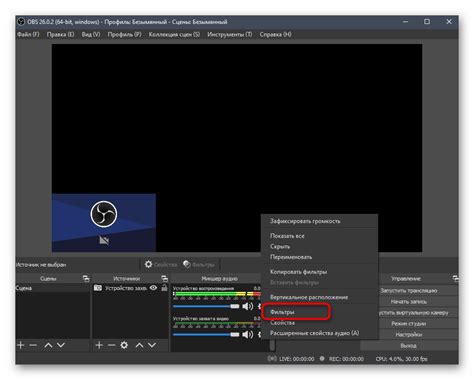Choose Скрыть in context menu
Image resolution: width=474 pixels, height=380 pixels.
click(319, 246)
